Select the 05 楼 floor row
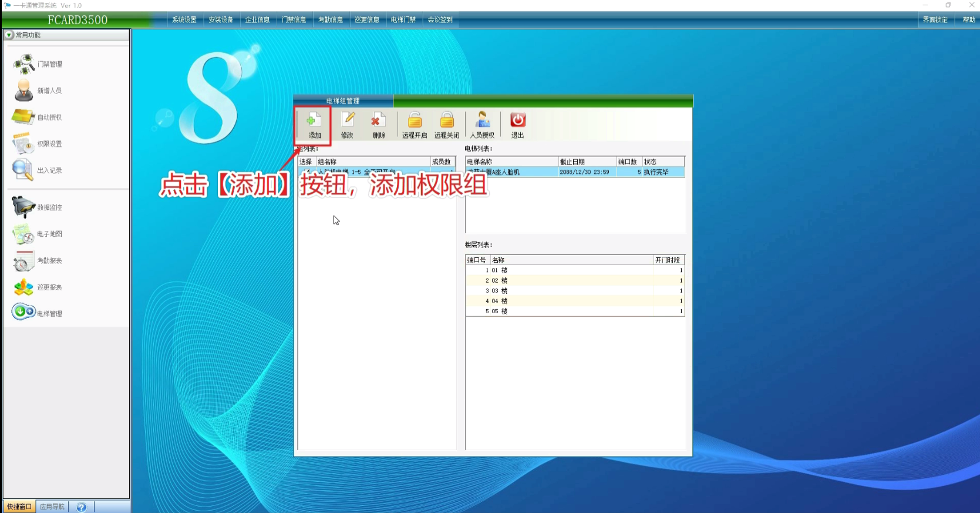The image size is (980, 513). [x=575, y=311]
